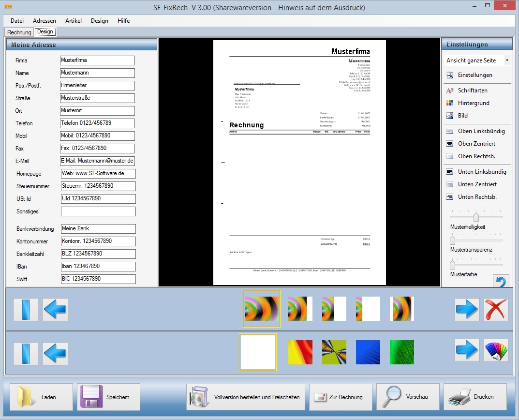Screen dimensions: 519x420
Task: Select the blue background thumbnail
Action: 368,352
